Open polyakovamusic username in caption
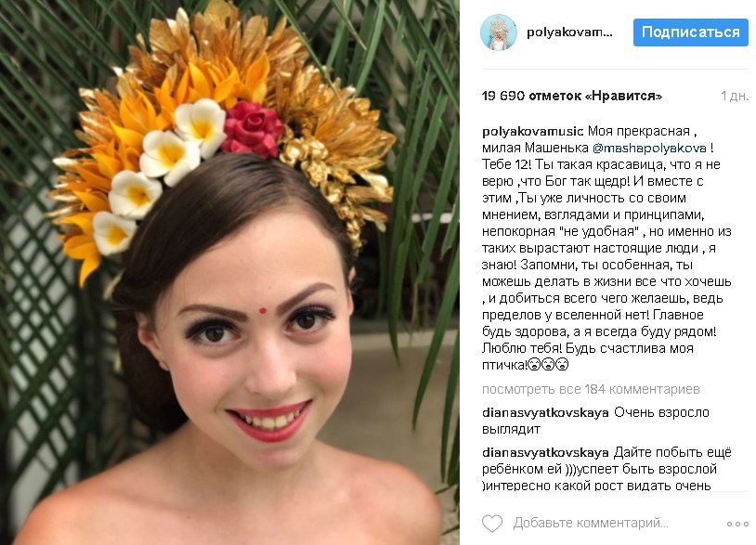756x545 pixels. point(533,131)
